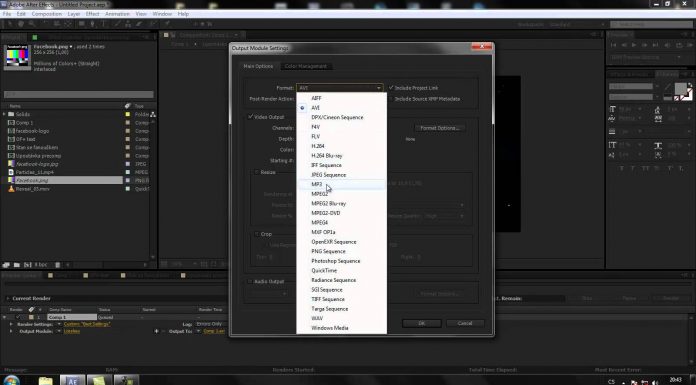Click the Lossless output module link
Viewport: 696px width, 385px height.
(x=72, y=331)
